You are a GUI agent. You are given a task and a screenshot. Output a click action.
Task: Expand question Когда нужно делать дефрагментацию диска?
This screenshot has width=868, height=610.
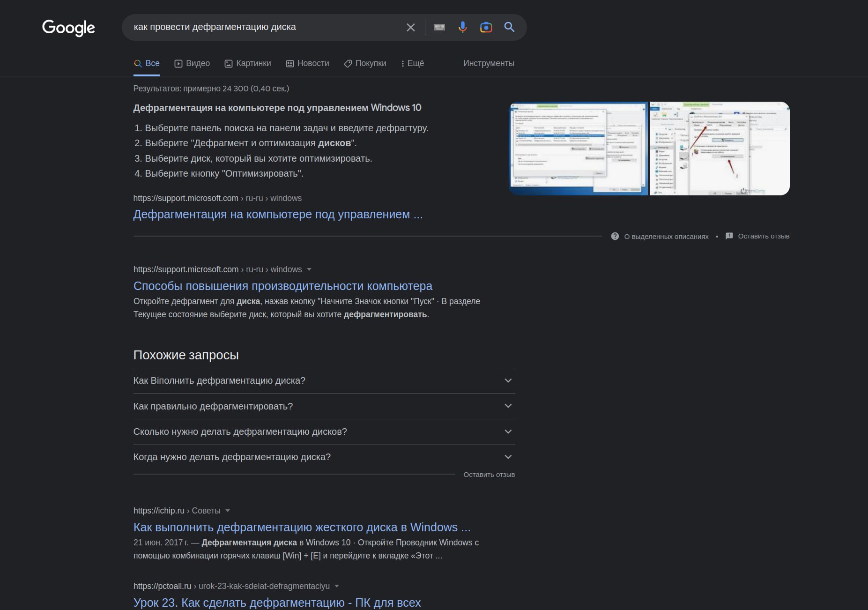pyautogui.click(x=324, y=457)
